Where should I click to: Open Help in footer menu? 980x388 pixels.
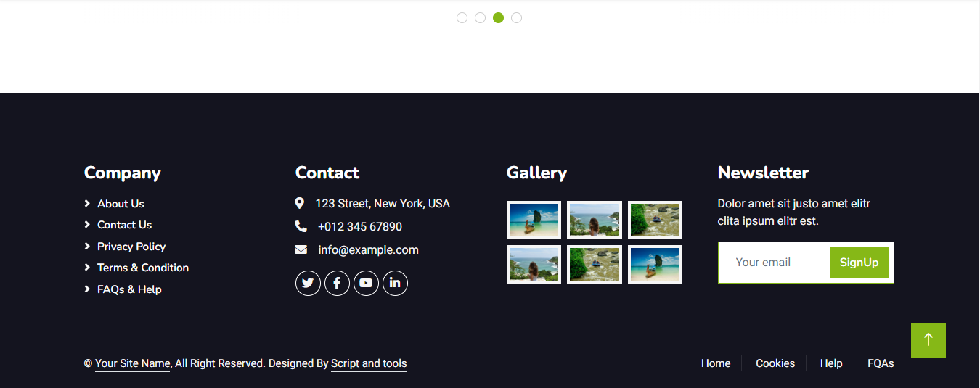(831, 363)
